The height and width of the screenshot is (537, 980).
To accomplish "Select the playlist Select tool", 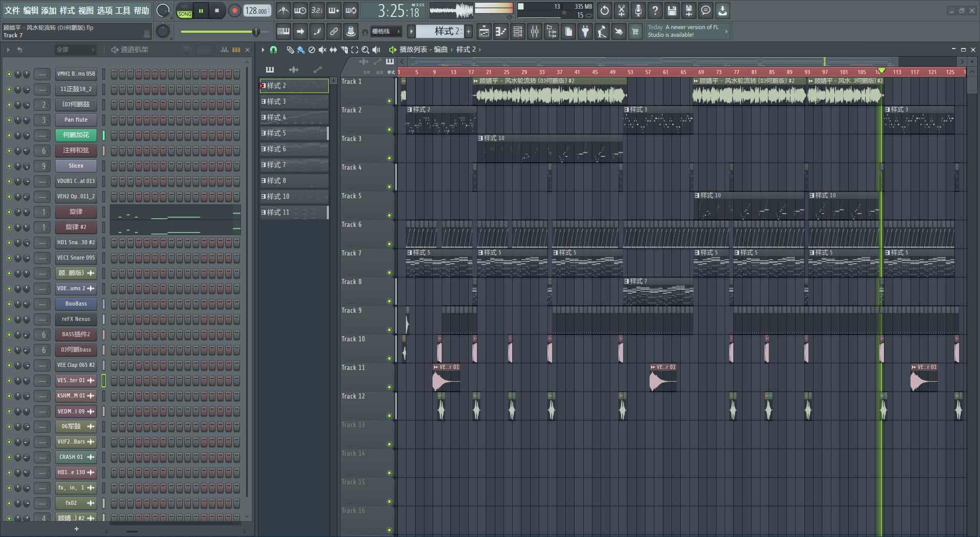I will 354,50.
